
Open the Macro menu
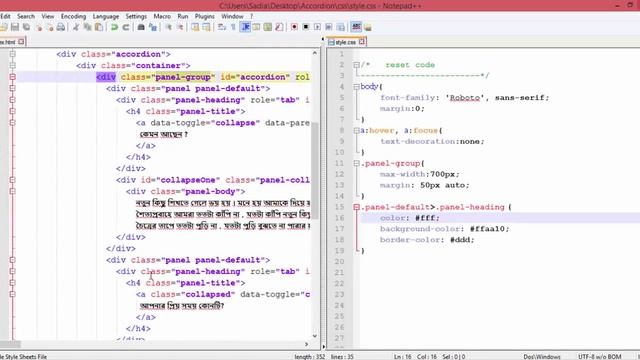click(x=162, y=16)
